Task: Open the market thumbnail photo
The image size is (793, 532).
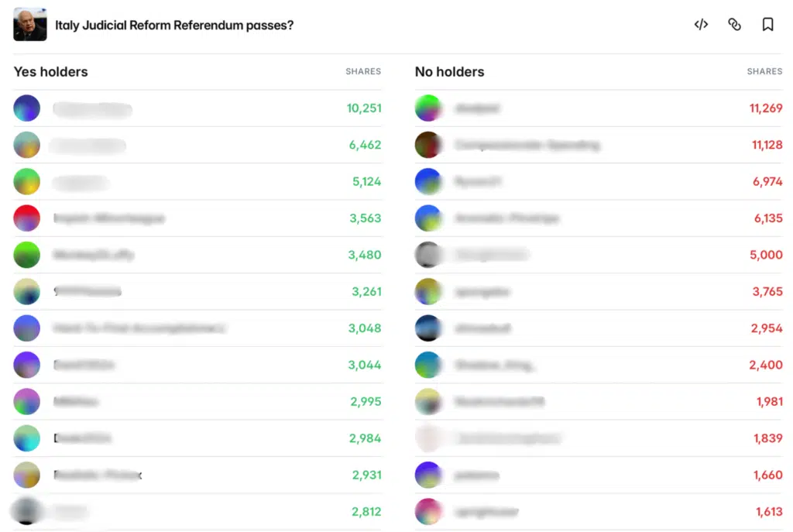Action: (x=30, y=25)
